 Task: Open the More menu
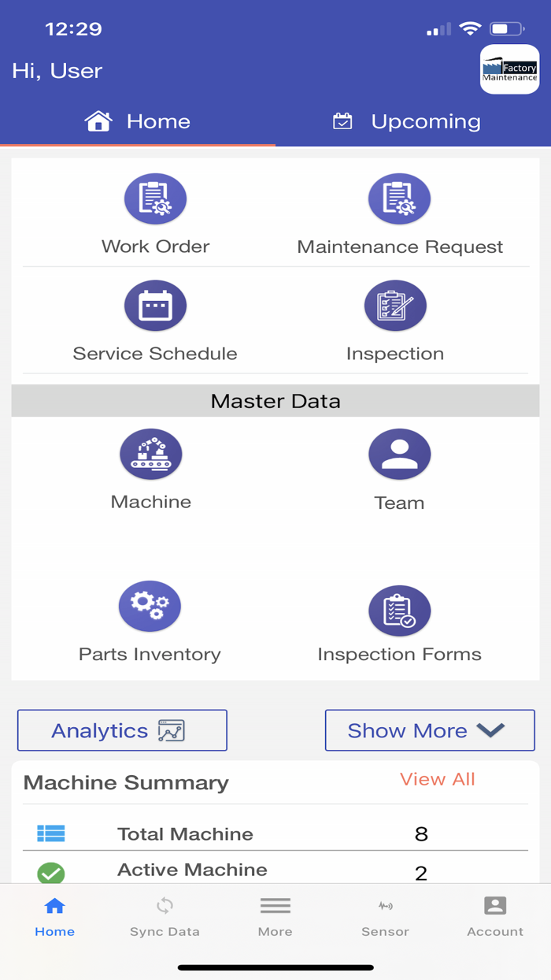pyautogui.click(x=275, y=916)
